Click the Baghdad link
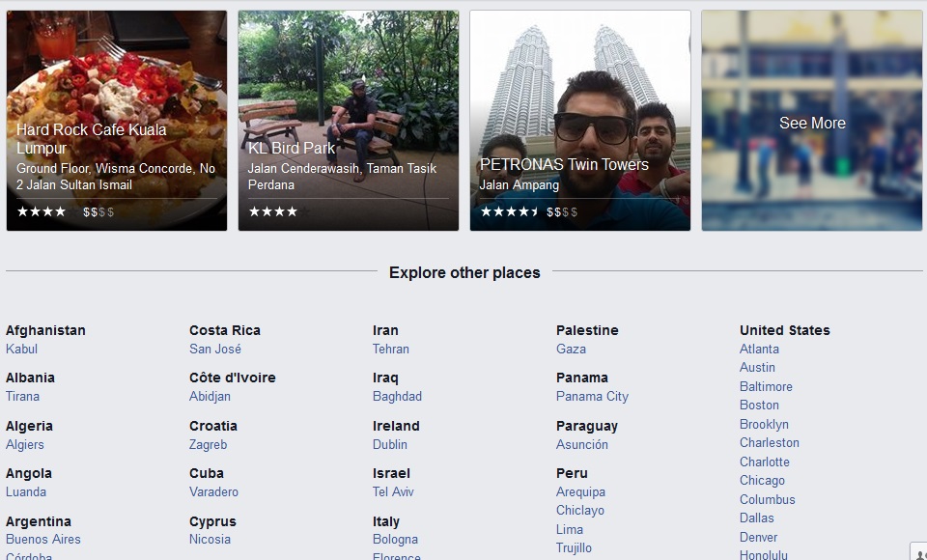927x560 pixels. pos(397,396)
